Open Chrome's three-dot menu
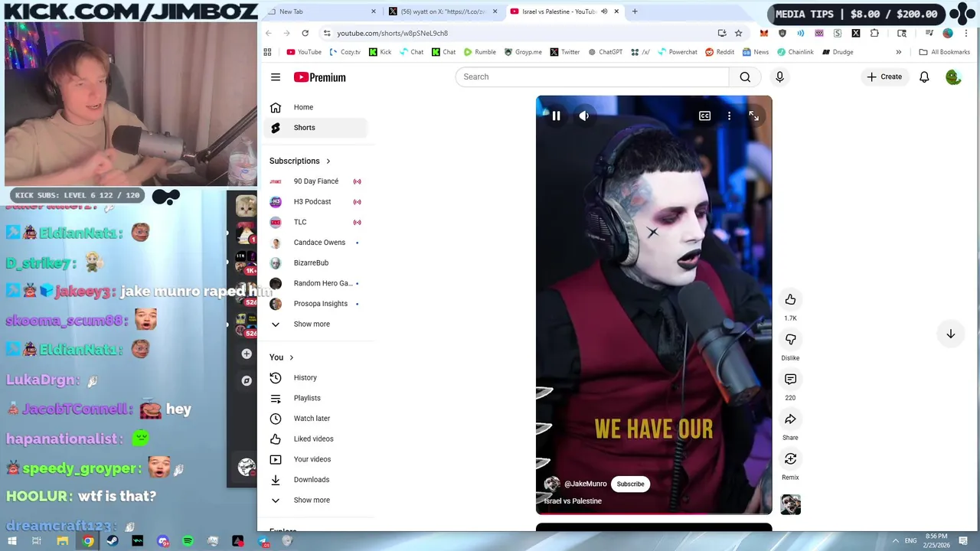 (966, 33)
